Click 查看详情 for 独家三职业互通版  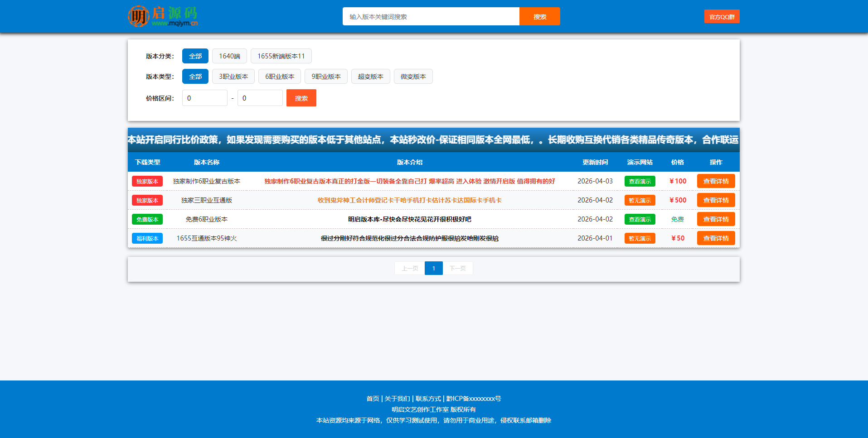pyautogui.click(x=716, y=200)
